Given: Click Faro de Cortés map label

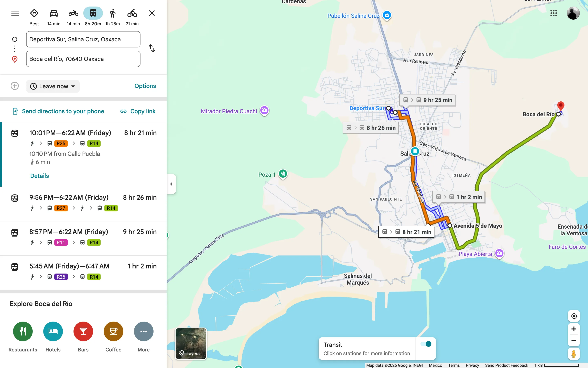Looking at the screenshot, I should tap(567, 247).
